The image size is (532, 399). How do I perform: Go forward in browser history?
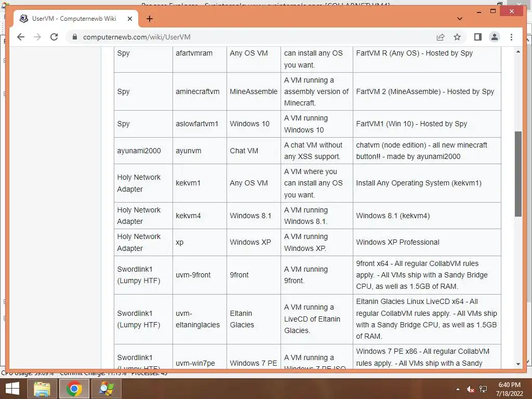pyautogui.click(x=37, y=37)
